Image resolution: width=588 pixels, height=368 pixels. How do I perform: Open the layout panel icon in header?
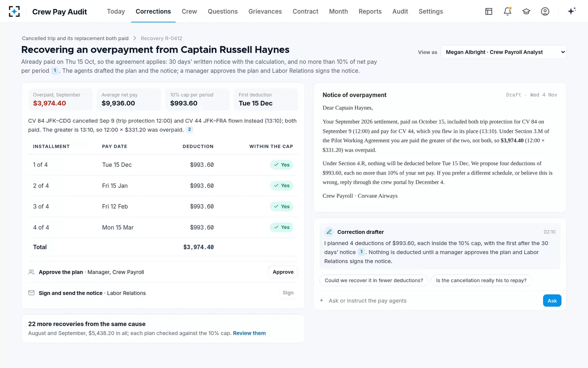point(489,11)
